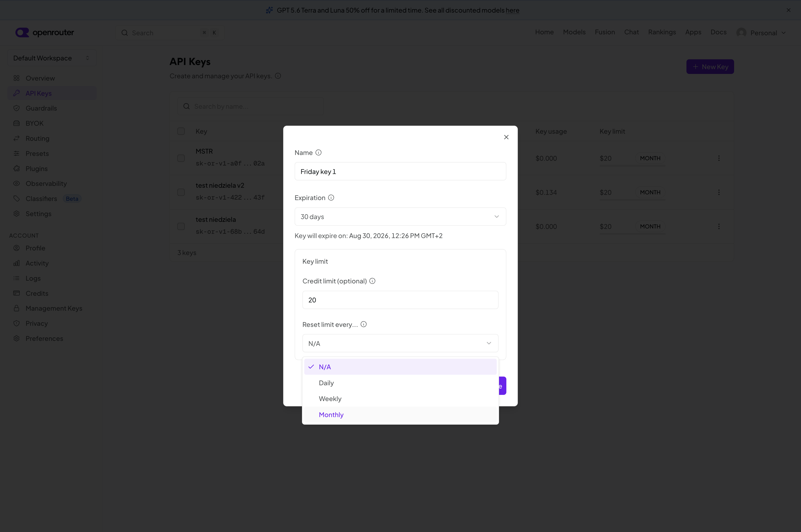Open Chat page
Viewport: 801px width, 532px height.
click(x=631, y=32)
